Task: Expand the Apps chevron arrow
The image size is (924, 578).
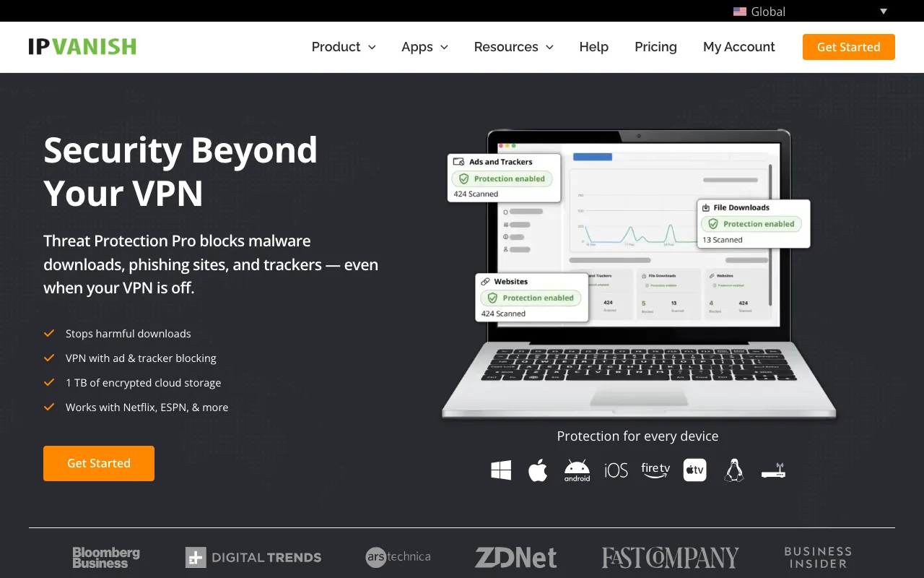Action: tap(444, 47)
